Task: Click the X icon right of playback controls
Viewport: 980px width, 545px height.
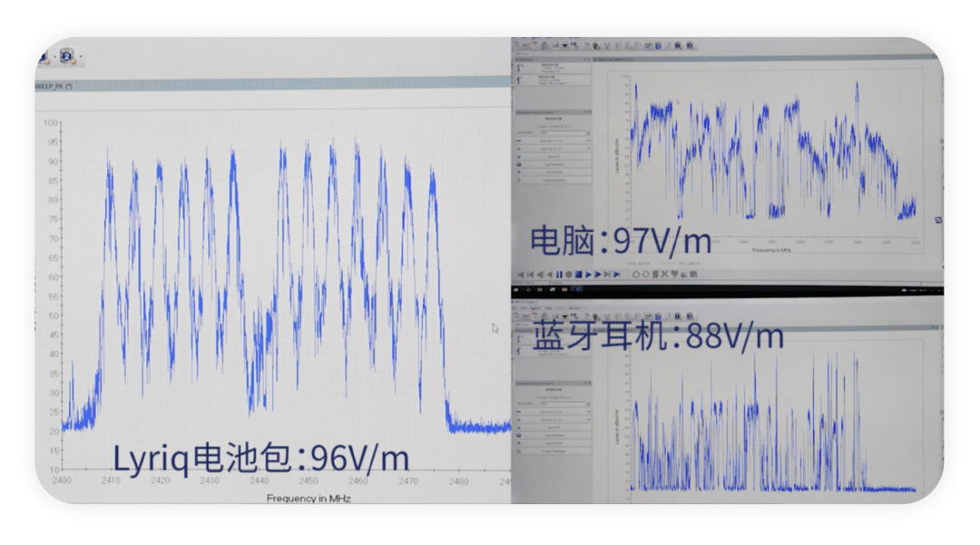Action: pos(664,274)
